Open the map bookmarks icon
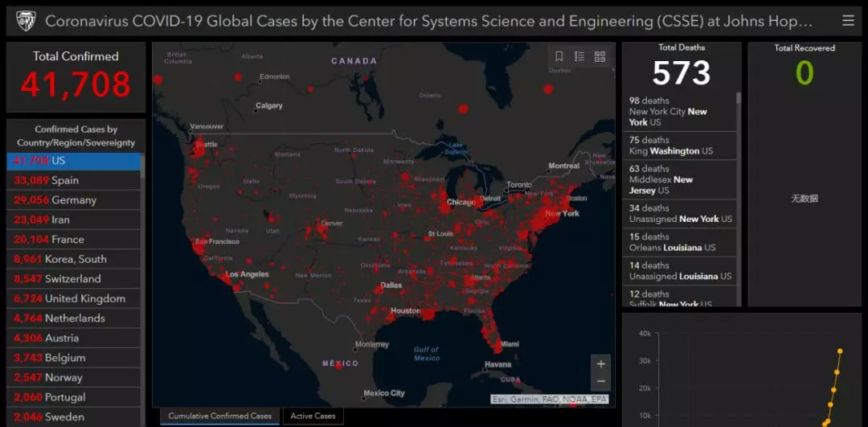This screenshot has height=427, width=868. [x=559, y=56]
